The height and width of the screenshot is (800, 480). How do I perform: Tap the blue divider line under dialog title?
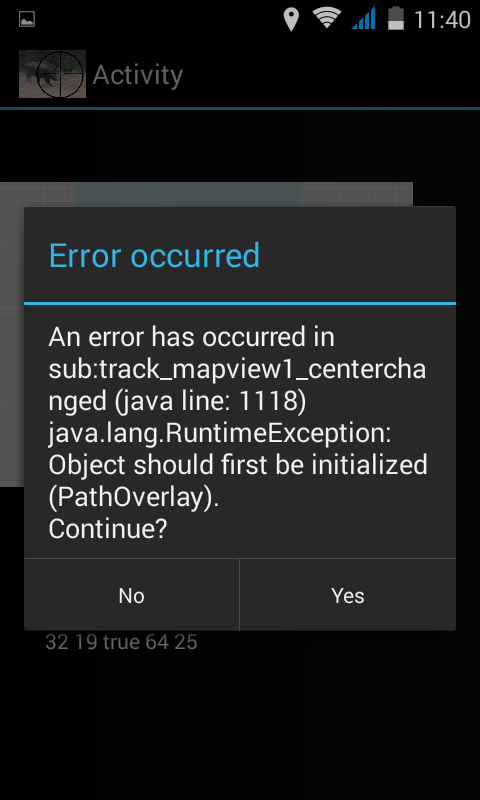click(x=240, y=303)
